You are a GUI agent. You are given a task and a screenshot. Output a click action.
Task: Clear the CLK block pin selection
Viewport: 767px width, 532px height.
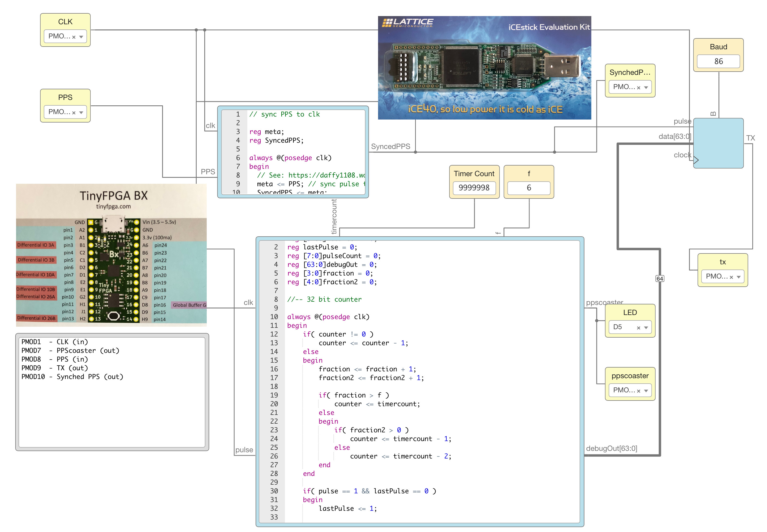point(74,37)
